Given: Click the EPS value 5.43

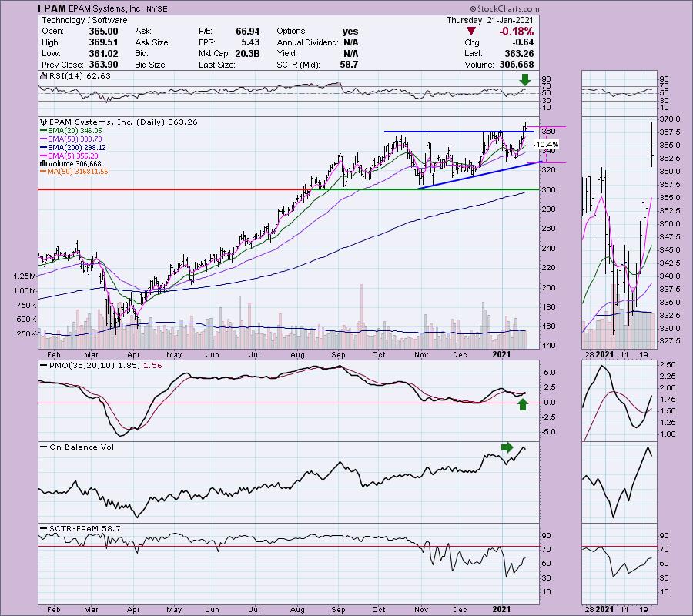Looking at the screenshot, I should [250, 42].
